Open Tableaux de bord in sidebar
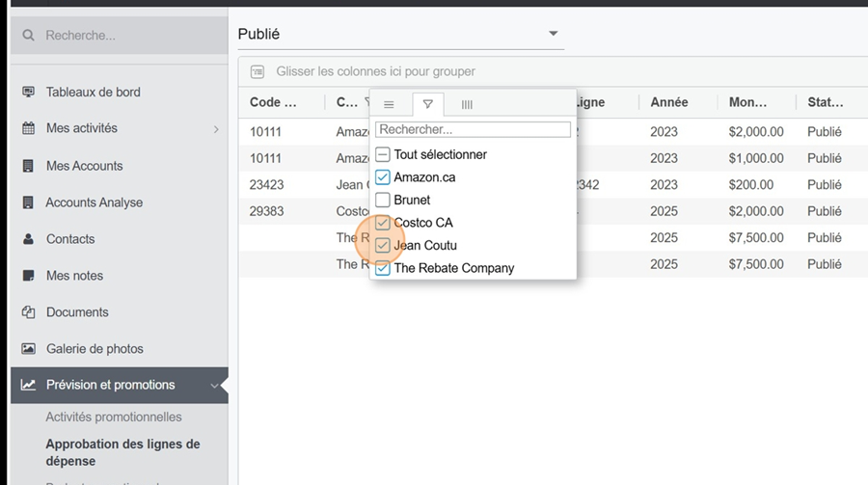 click(93, 92)
